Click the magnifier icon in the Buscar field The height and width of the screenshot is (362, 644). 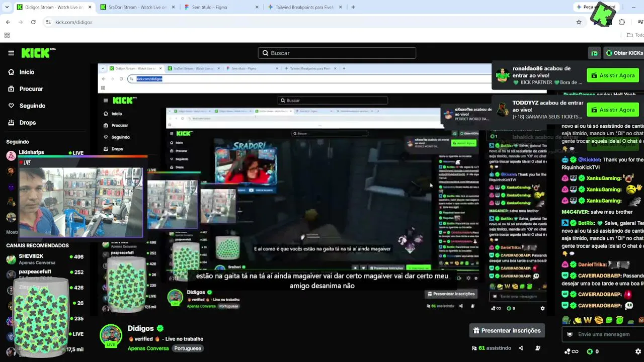pyautogui.click(x=266, y=53)
